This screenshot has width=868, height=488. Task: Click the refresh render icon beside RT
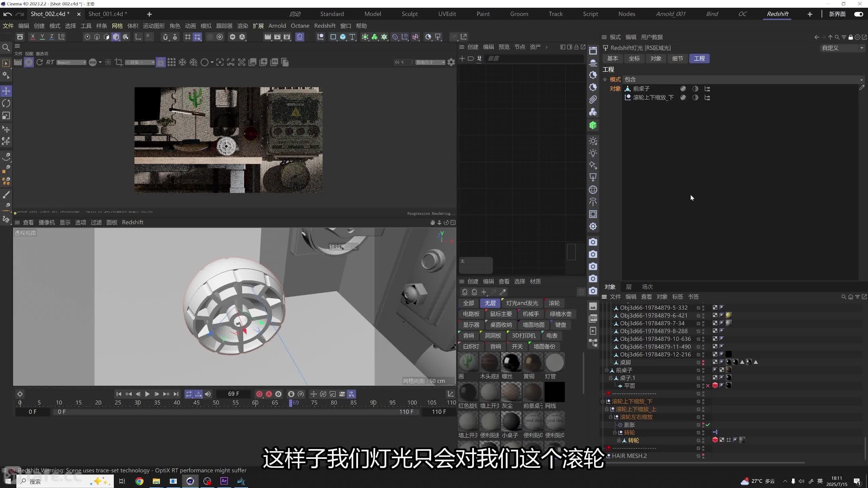click(39, 62)
